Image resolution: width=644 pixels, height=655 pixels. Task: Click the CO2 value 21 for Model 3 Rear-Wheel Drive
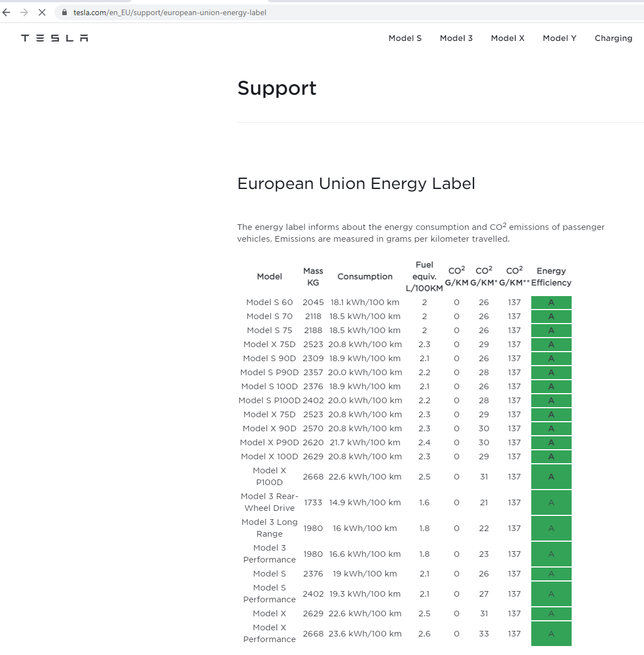(484, 502)
